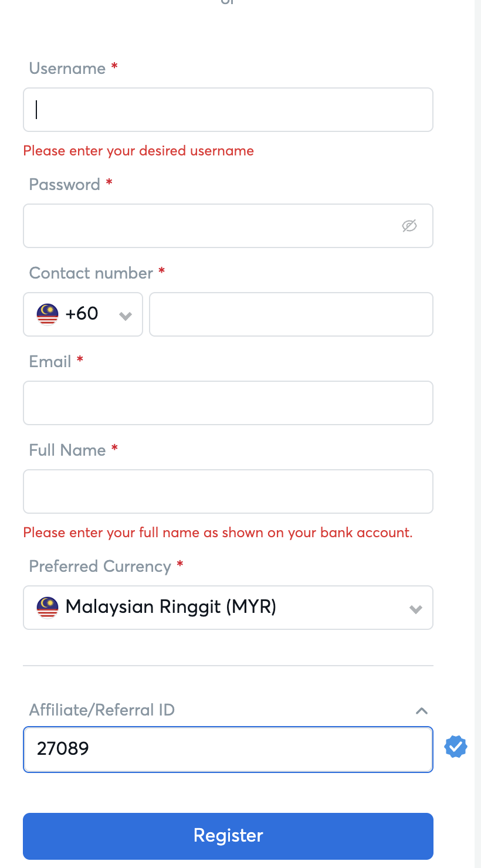Expand the Preferred Currency dropdown chevron
This screenshot has width=481, height=868.
(416, 609)
